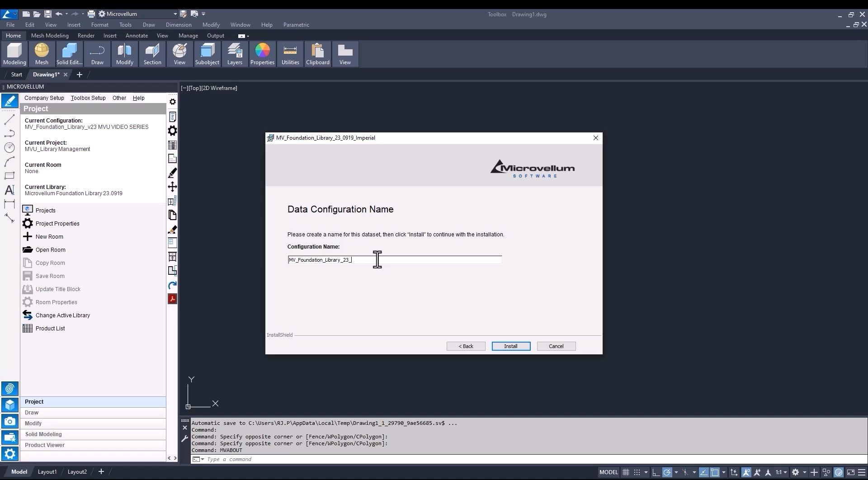
Task: Click the Configuration Name input field
Action: click(x=395, y=260)
